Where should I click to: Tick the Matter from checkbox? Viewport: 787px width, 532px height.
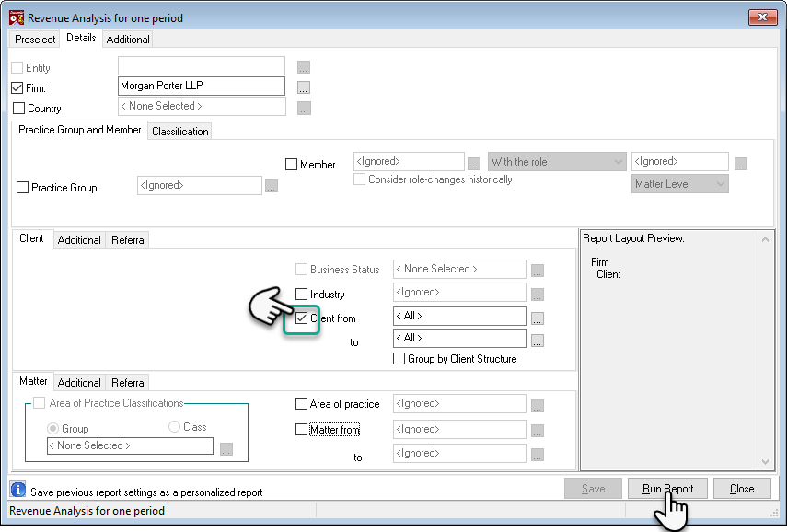click(x=301, y=429)
